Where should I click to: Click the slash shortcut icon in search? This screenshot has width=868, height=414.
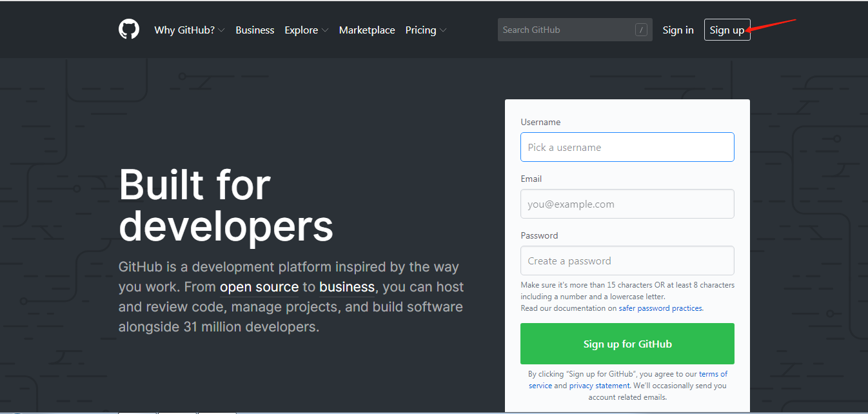(641, 30)
